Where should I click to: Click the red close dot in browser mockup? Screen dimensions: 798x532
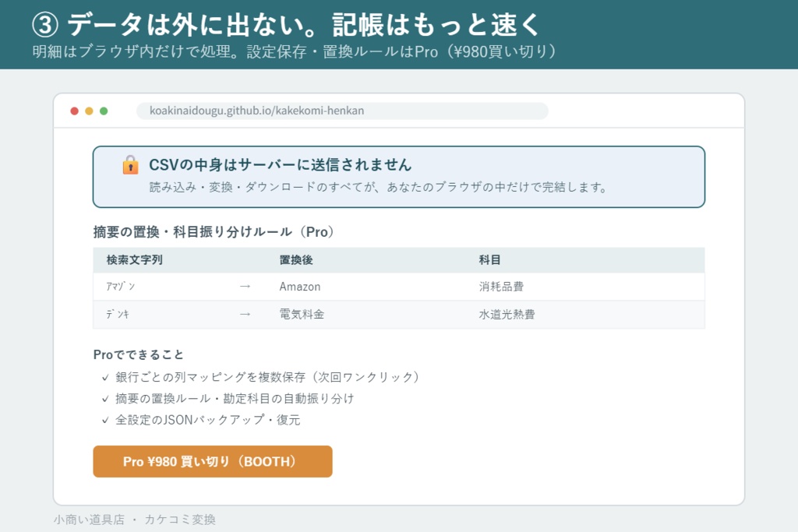click(x=74, y=111)
